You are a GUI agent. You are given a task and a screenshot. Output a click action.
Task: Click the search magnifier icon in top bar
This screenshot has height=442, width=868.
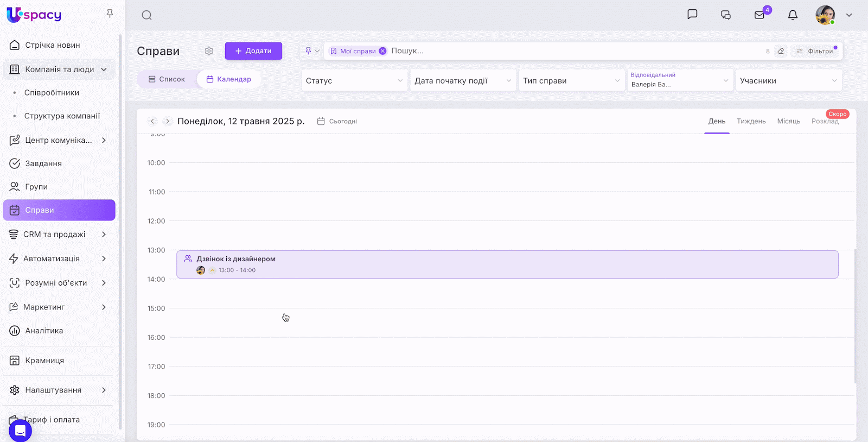click(146, 15)
